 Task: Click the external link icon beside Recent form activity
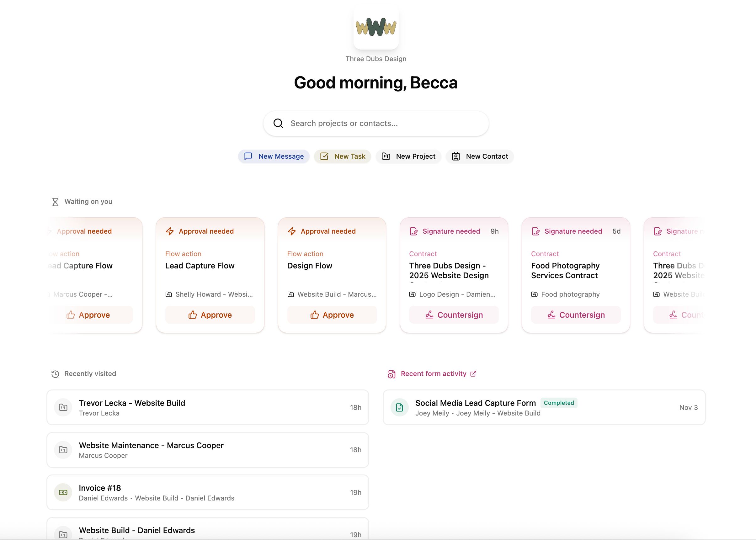pyautogui.click(x=474, y=373)
